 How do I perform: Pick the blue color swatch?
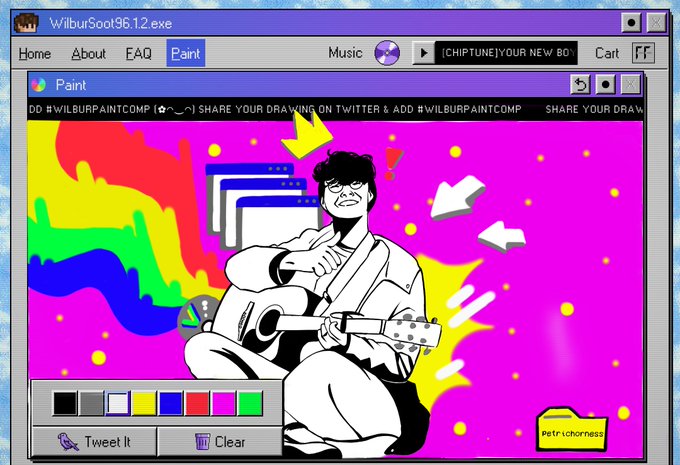[170, 403]
